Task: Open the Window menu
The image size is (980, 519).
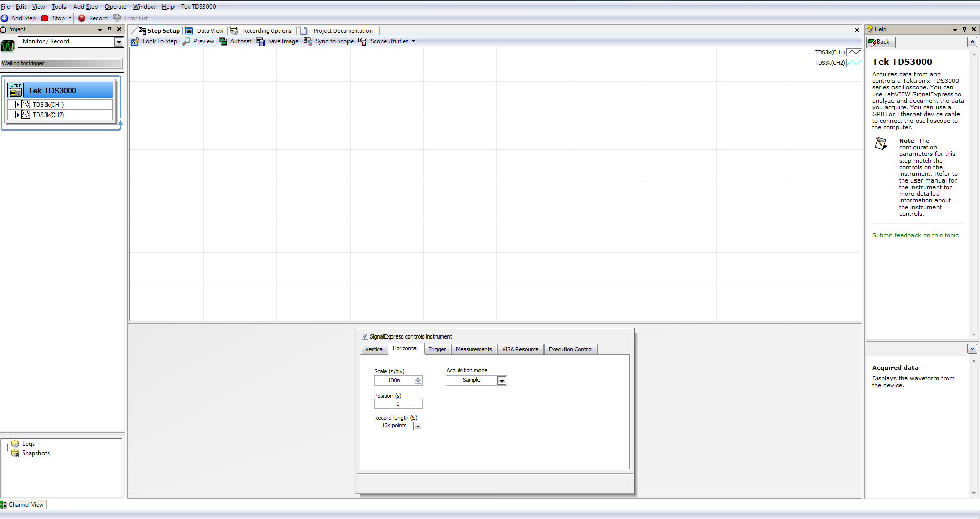Action: (x=144, y=7)
